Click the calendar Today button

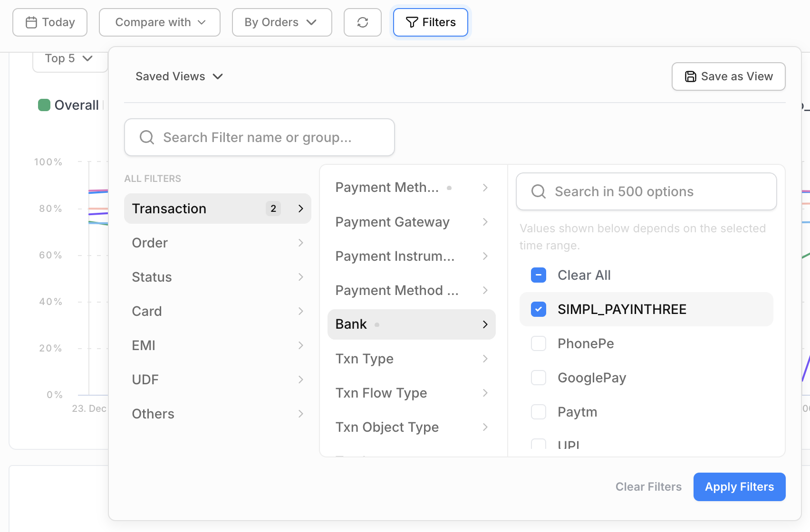(x=50, y=22)
